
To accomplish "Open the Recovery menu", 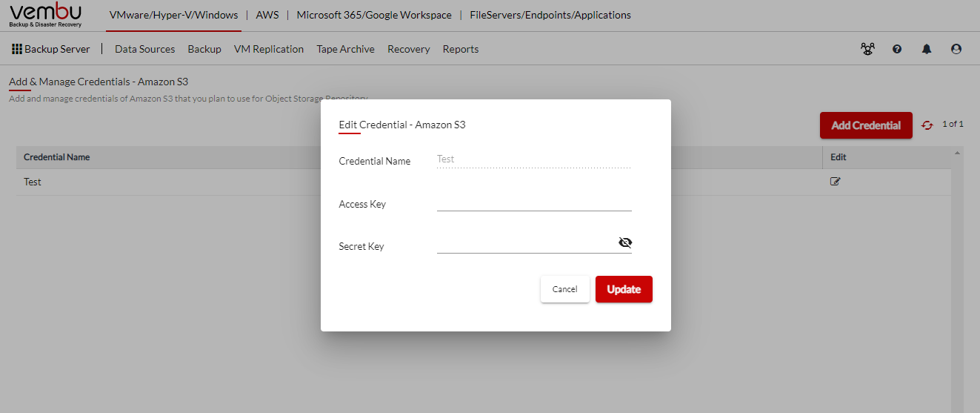I will click(409, 49).
